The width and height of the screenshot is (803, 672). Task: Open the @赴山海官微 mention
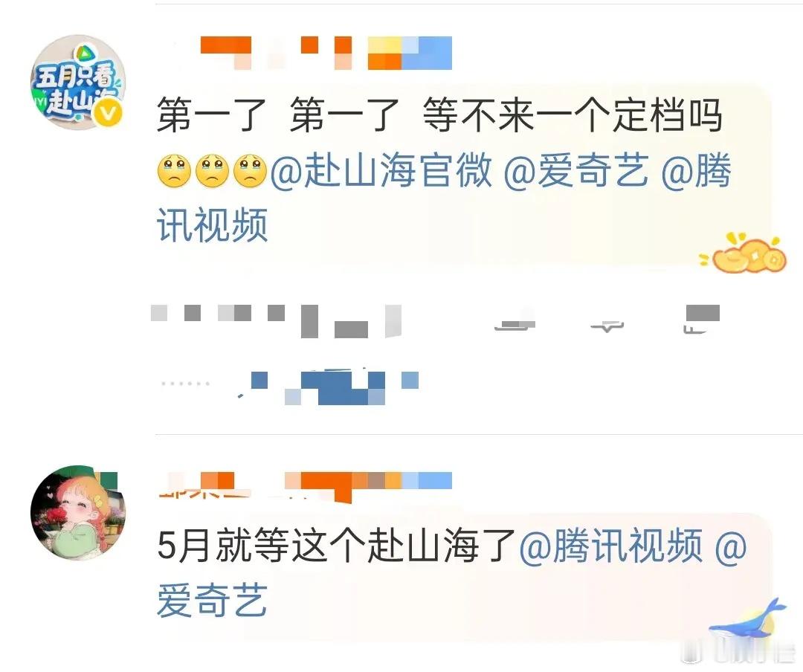[x=381, y=170]
